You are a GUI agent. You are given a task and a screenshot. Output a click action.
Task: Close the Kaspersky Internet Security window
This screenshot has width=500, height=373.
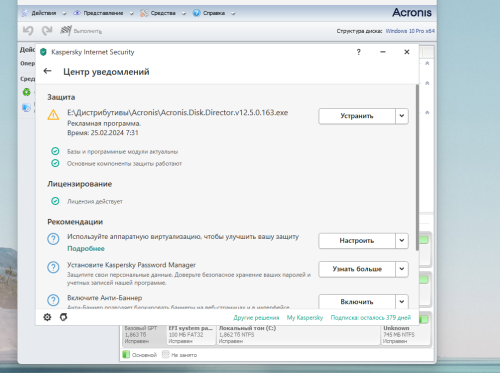407,52
